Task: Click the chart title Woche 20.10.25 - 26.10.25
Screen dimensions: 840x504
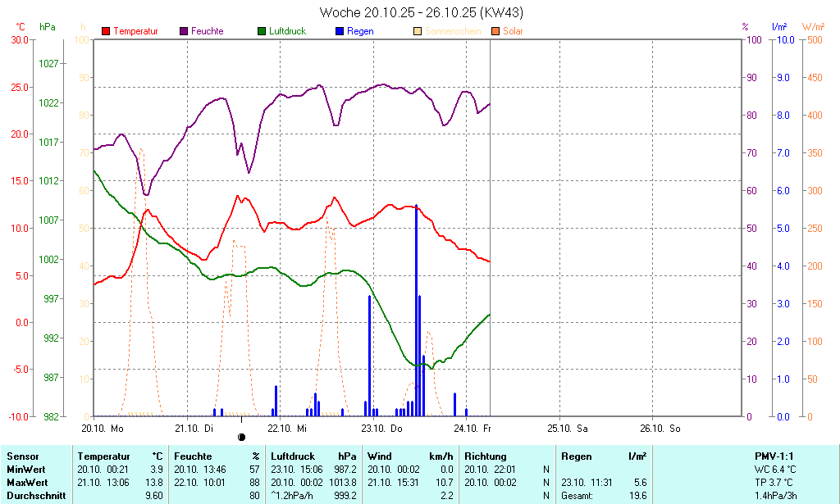Action: pyautogui.click(x=422, y=12)
